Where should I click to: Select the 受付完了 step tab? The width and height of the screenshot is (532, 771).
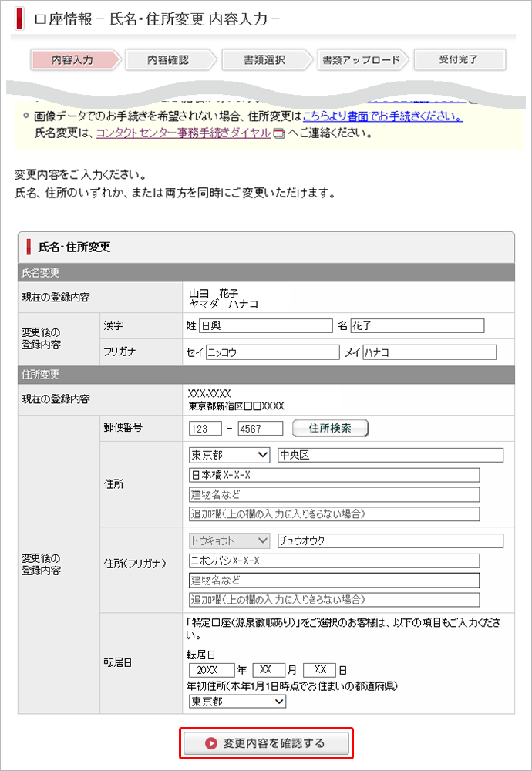[x=460, y=60]
